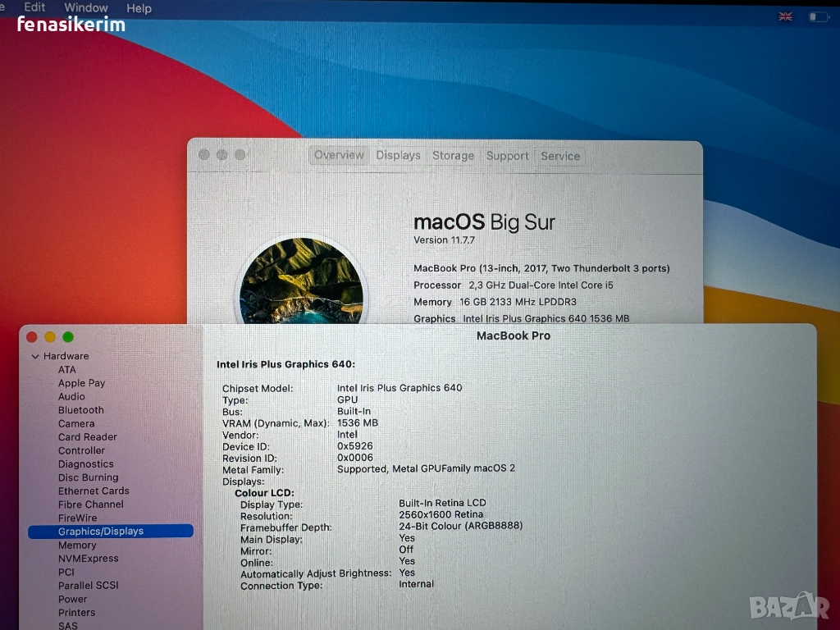840x630 pixels.
Task: Go to the Service tab
Action: [560, 156]
